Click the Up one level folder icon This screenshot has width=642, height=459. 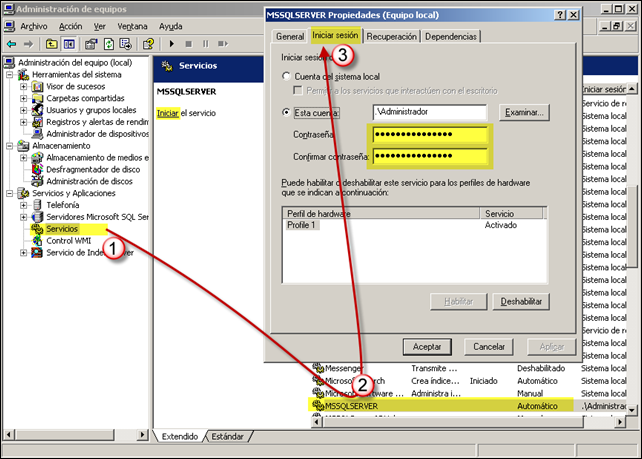[52, 44]
